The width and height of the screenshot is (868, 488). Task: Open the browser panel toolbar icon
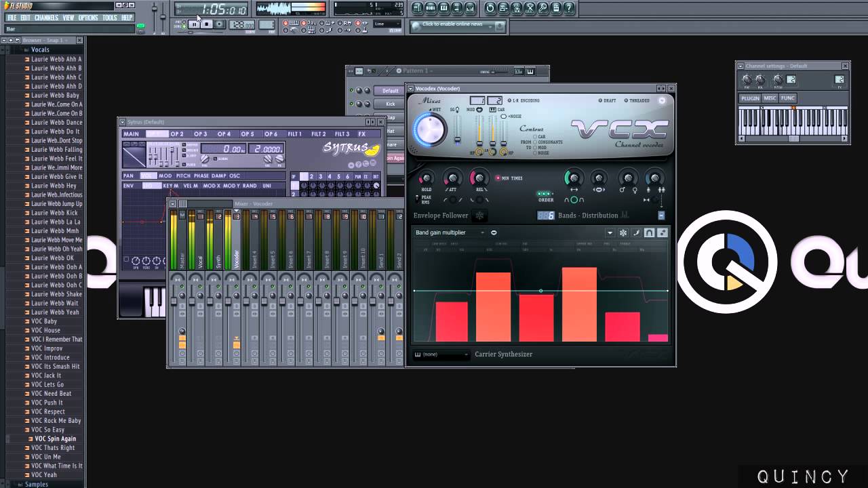click(457, 8)
